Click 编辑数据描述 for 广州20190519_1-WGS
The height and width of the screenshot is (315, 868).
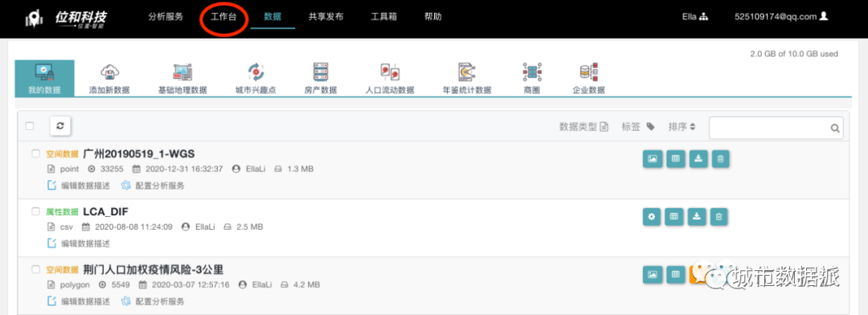coord(79,186)
